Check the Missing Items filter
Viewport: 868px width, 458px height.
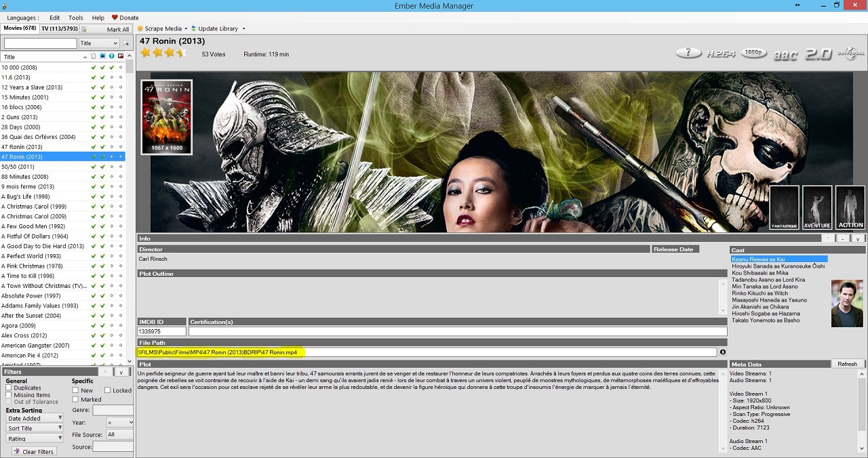[x=9, y=395]
